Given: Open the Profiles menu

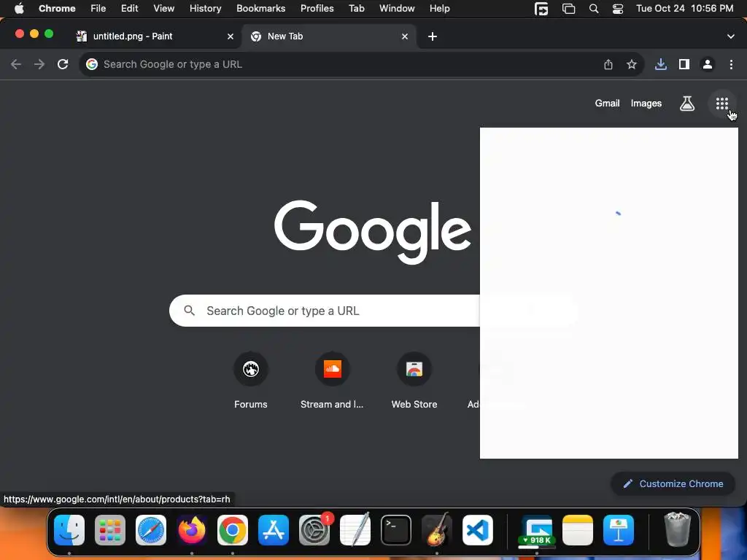Looking at the screenshot, I should 317,9.
